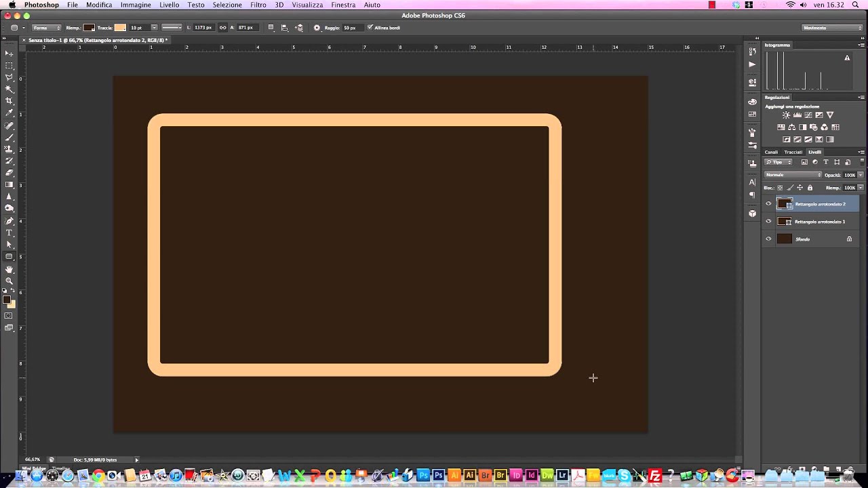Open the Istogramma panel flyout menu

click(x=861, y=45)
